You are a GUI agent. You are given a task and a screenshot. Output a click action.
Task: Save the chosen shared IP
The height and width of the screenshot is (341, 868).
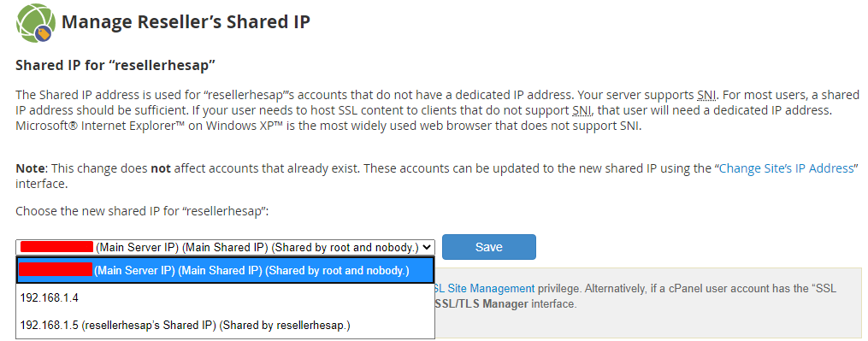tap(489, 247)
